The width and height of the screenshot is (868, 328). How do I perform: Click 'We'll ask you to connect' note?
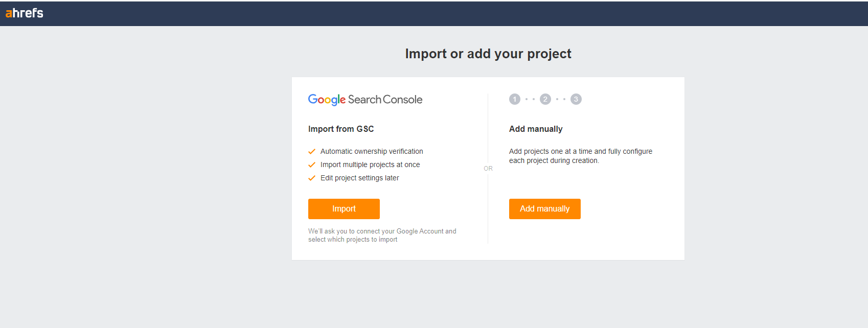(x=382, y=235)
